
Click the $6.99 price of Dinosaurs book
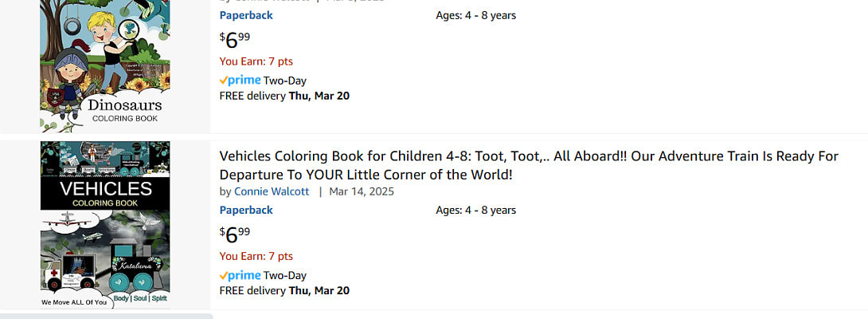[235, 39]
